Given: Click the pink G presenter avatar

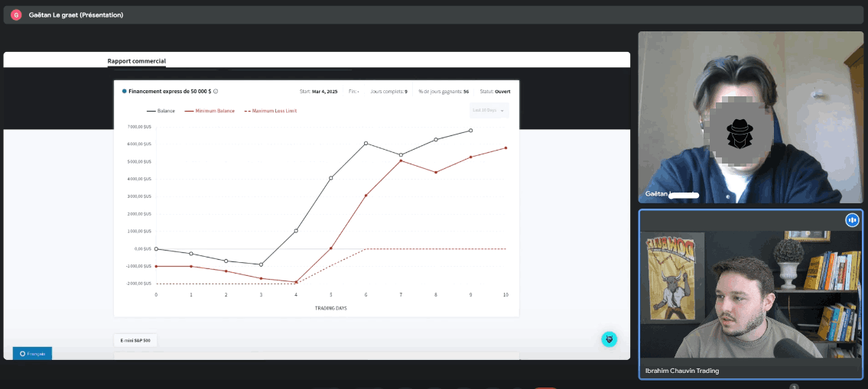Looking at the screenshot, I should pyautogui.click(x=16, y=15).
